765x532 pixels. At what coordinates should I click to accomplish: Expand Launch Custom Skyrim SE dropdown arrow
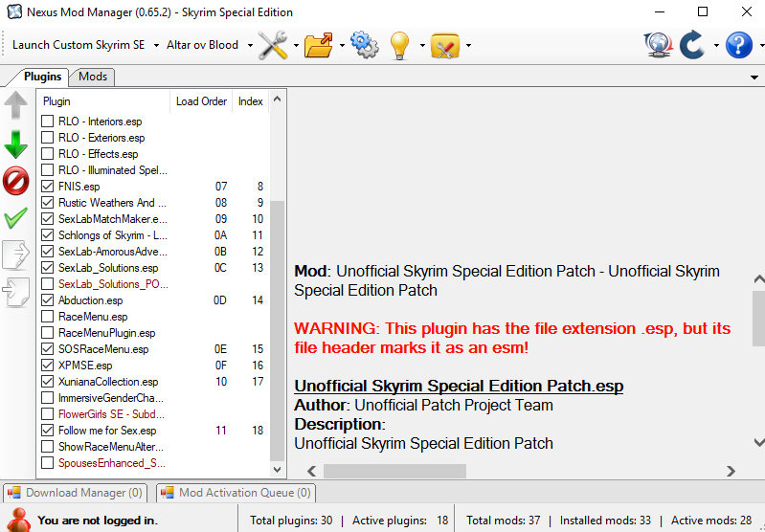tap(156, 45)
